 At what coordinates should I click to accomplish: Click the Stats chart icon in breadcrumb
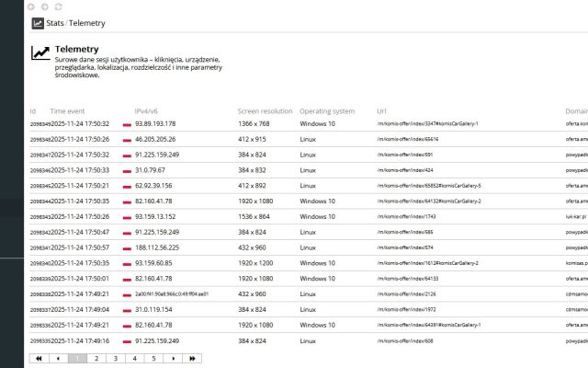point(38,23)
